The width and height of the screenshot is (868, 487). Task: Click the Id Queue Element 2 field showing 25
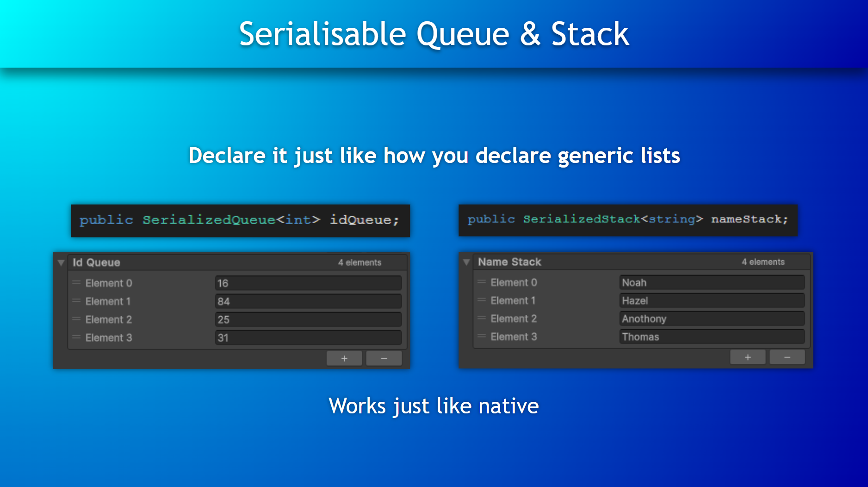coord(308,319)
